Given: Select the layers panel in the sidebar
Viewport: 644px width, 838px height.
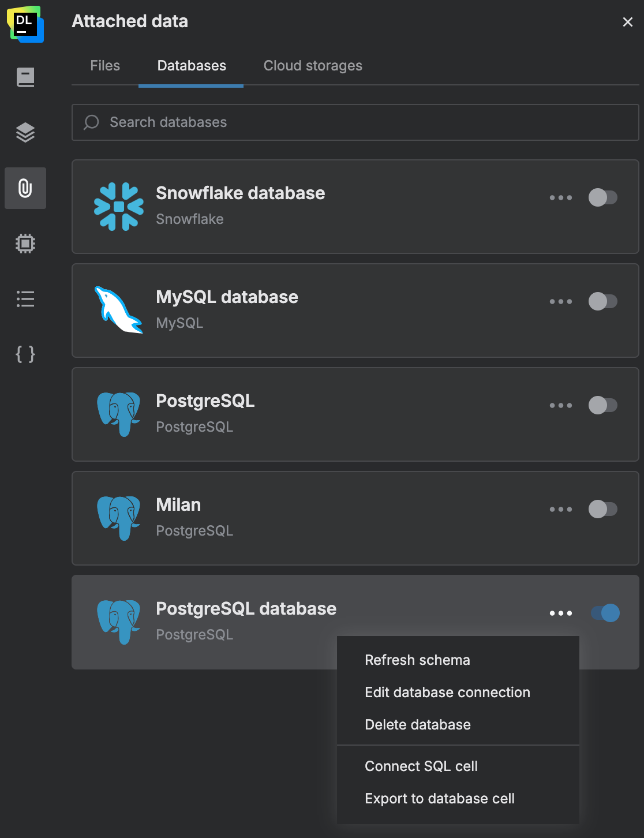Looking at the screenshot, I should [25, 132].
